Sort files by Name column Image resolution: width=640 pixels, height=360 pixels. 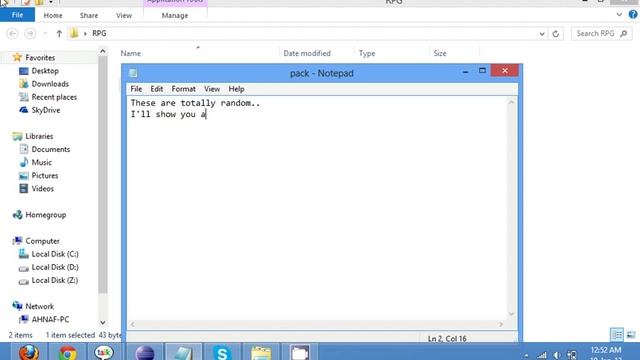click(131, 53)
